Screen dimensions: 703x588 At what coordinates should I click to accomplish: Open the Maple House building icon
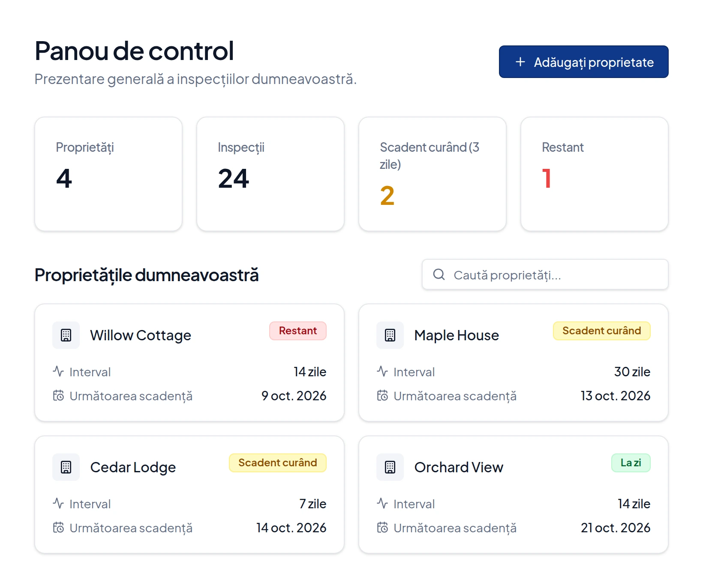coord(390,335)
